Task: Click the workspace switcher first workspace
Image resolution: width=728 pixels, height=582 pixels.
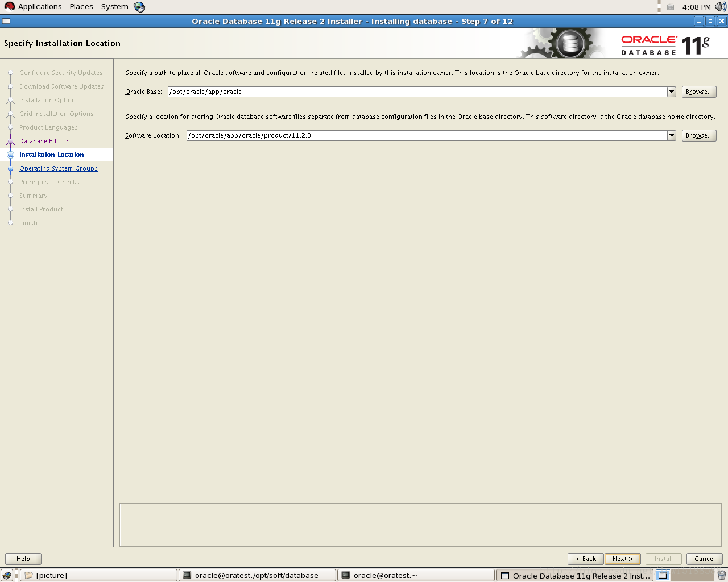Action: [x=663, y=575]
